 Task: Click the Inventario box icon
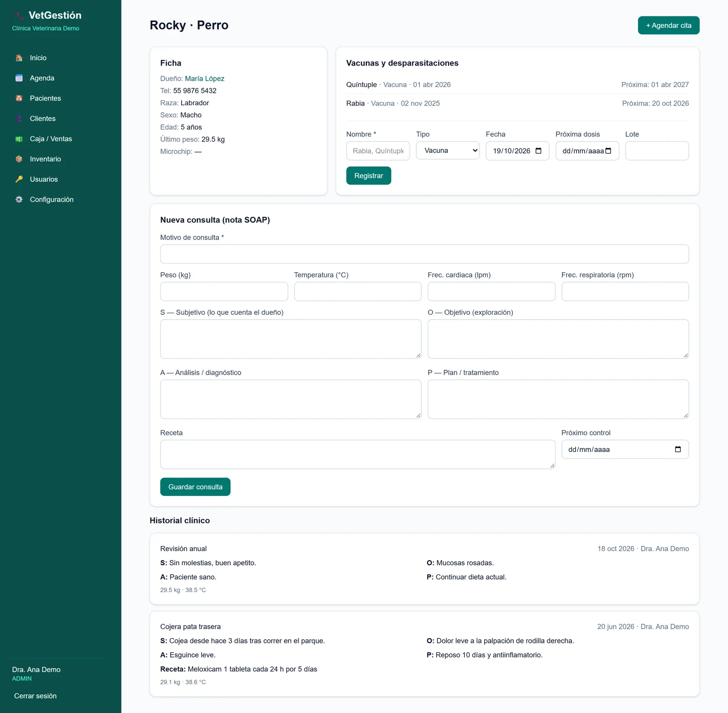19,159
